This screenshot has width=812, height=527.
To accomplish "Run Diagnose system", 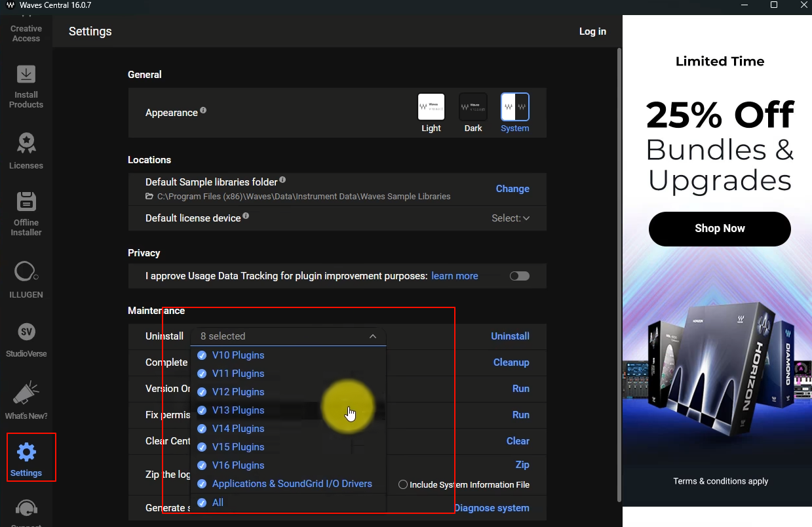I will (x=492, y=507).
